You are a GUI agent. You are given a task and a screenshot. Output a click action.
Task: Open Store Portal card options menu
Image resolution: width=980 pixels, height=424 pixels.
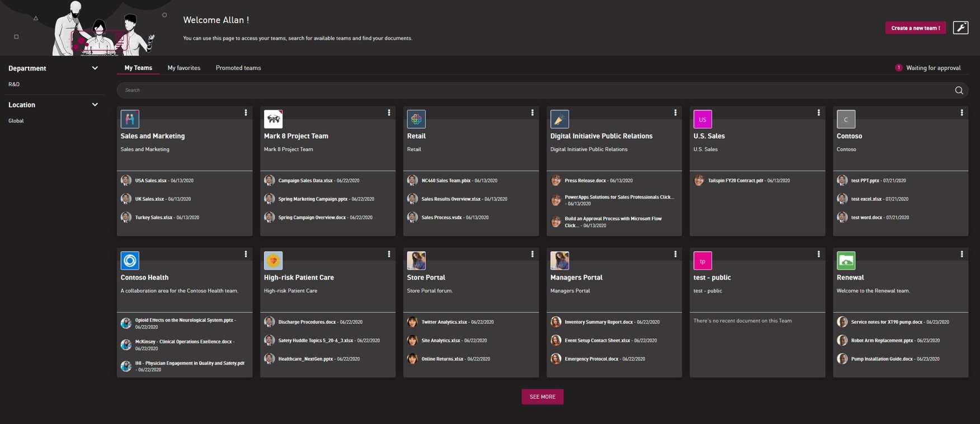click(x=532, y=254)
